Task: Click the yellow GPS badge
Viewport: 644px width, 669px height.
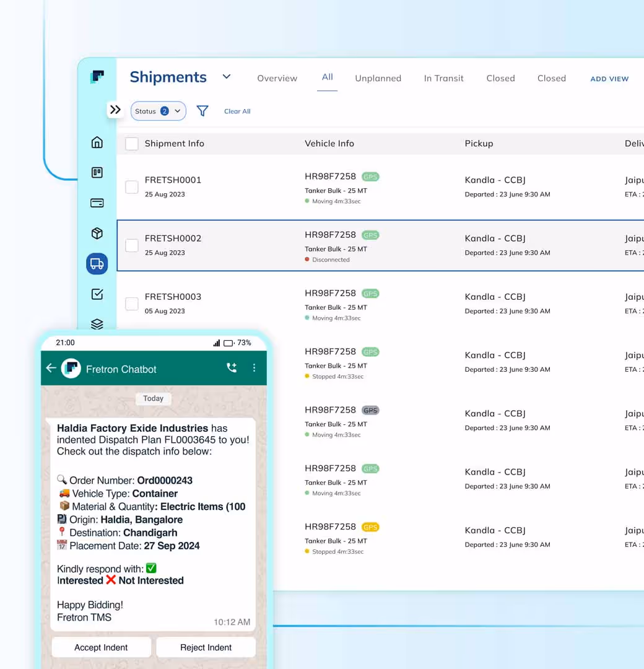Action: coord(370,527)
